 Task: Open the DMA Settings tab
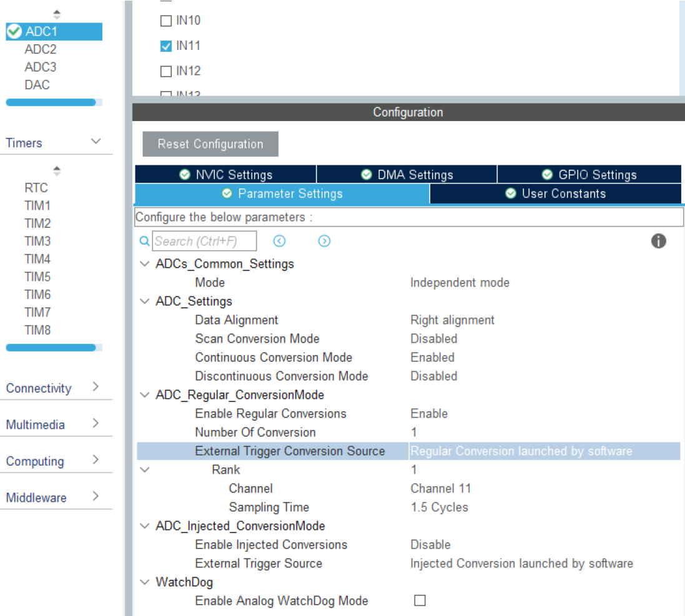pyautogui.click(x=407, y=175)
